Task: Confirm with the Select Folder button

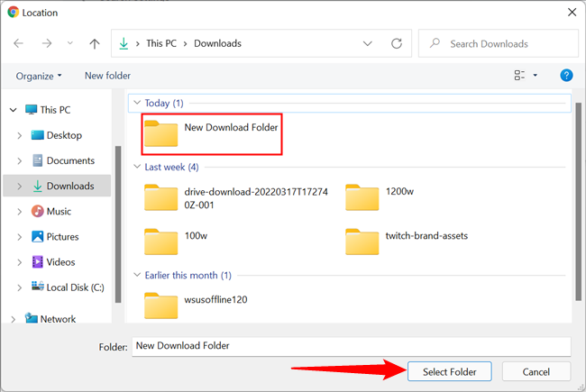Action: coord(450,372)
